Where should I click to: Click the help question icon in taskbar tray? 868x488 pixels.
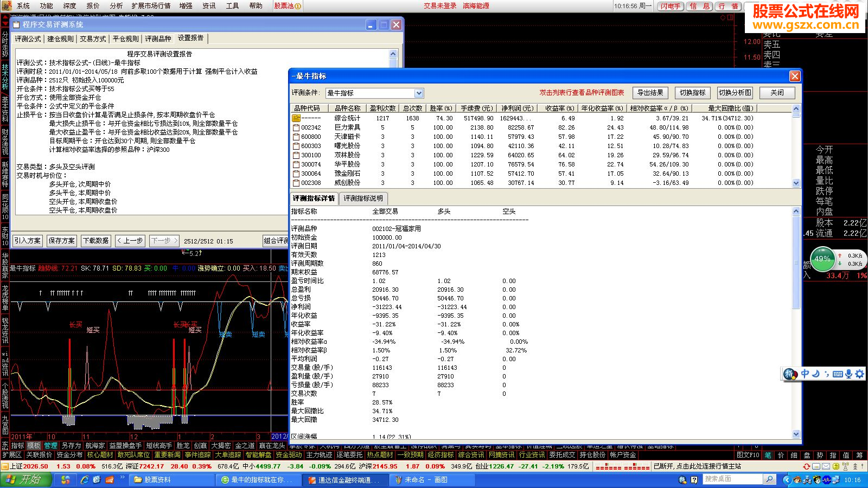pos(694,480)
